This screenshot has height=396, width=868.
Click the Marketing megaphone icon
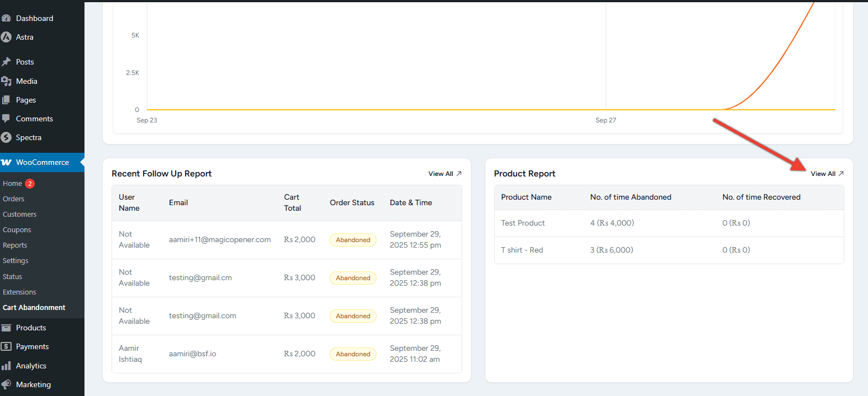pyautogui.click(x=6, y=384)
